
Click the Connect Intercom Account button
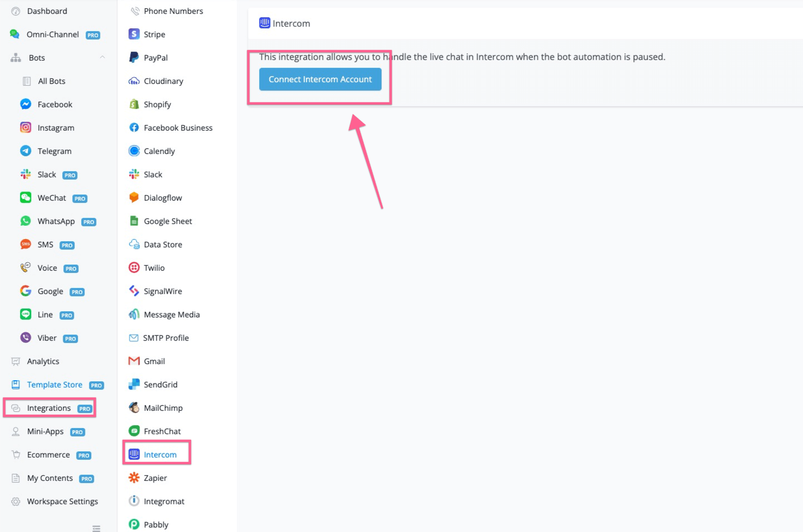point(320,79)
